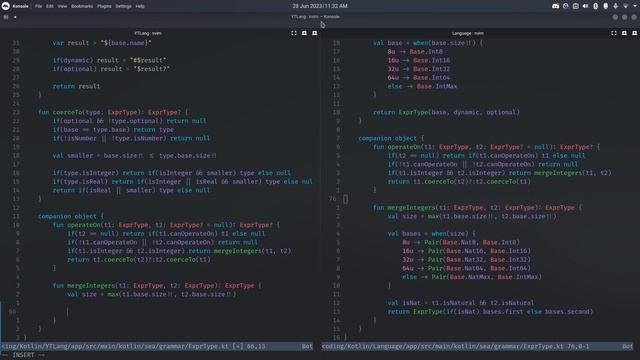This screenshot has width=640, height=360.
Task: Click 'val isNat' line in right pane
Action: pyautogui.click(x=461, y=303)
